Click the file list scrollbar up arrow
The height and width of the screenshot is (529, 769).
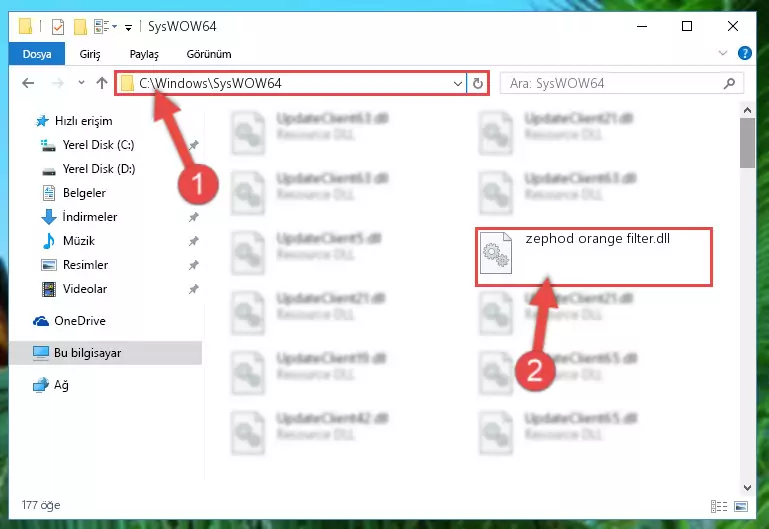(747, 110)
